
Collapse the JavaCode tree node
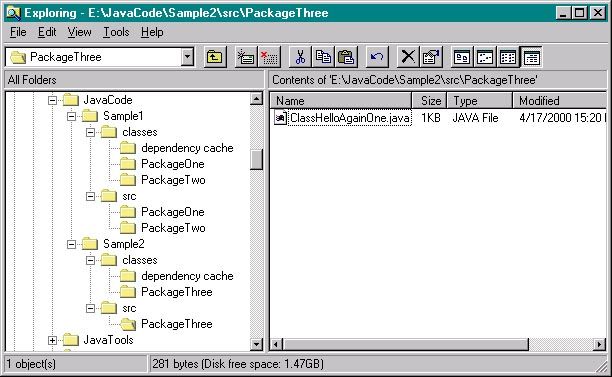coord(52,100)
